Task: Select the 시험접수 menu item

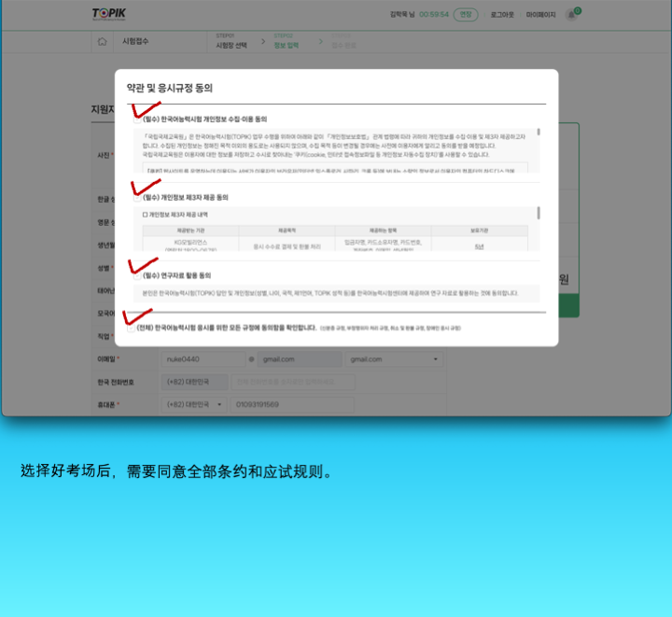Action: point(136,42)
